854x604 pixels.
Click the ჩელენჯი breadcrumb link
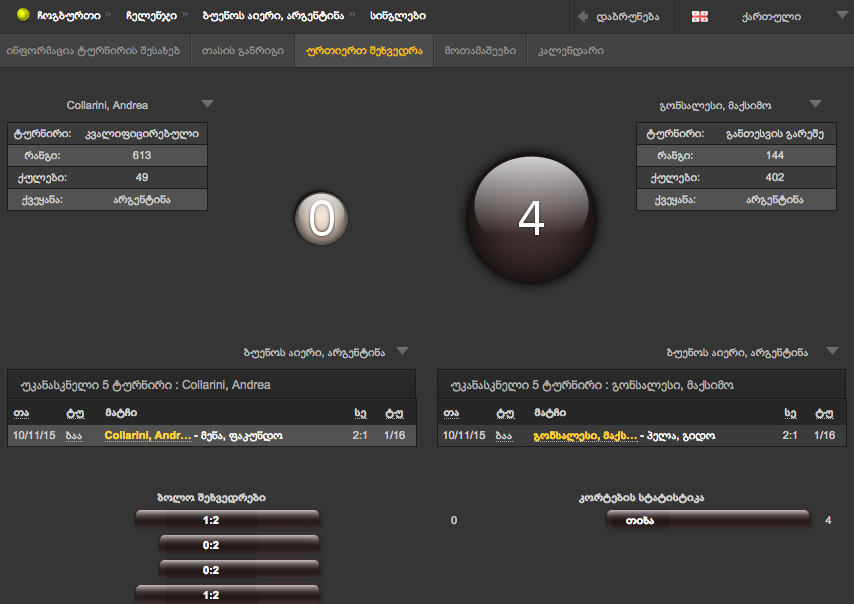pyautogui.click(x=152, y=16)
